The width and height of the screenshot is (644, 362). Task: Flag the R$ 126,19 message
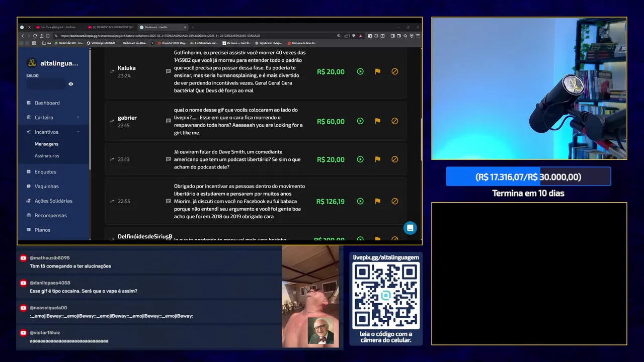pos(377,201)
